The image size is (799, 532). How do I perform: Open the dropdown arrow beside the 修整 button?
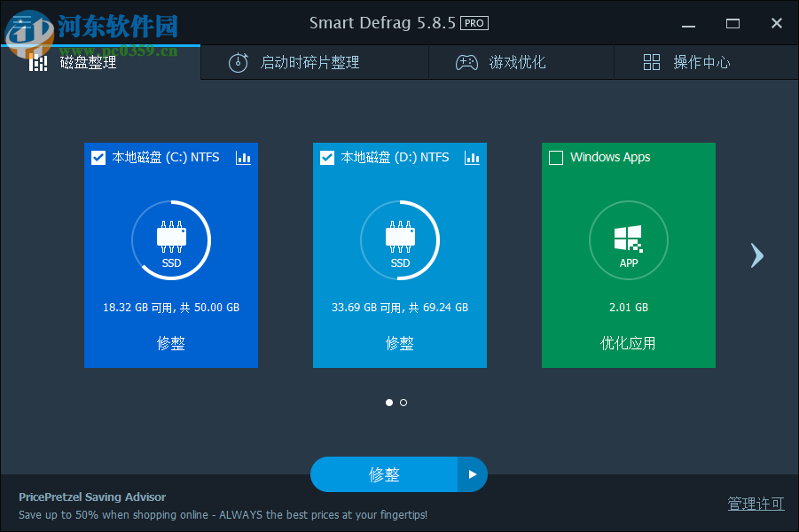(x=471, y=474)
